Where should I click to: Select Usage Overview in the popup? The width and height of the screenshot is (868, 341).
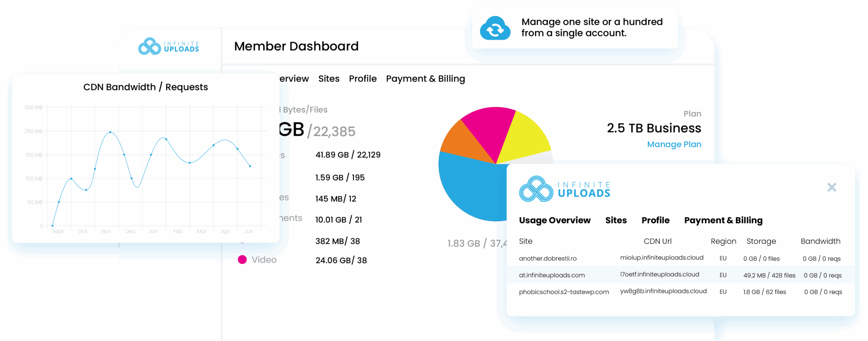tap(554, 220)
